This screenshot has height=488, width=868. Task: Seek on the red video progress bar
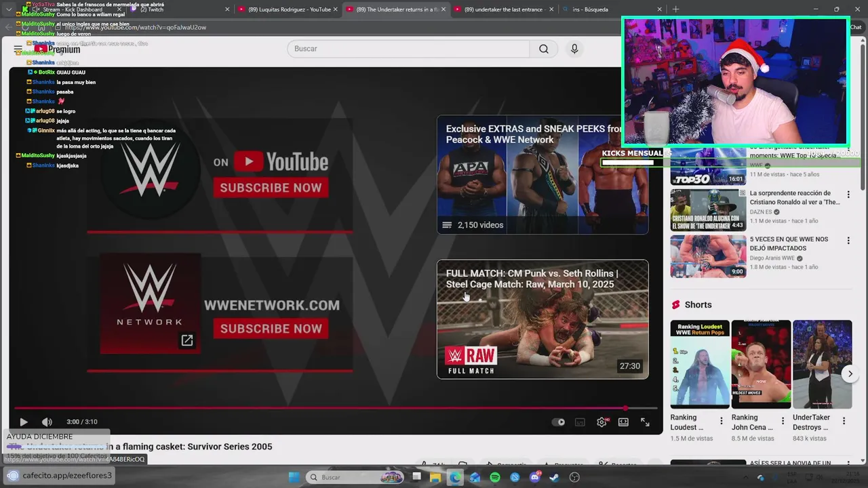click(x=336, y=408)
